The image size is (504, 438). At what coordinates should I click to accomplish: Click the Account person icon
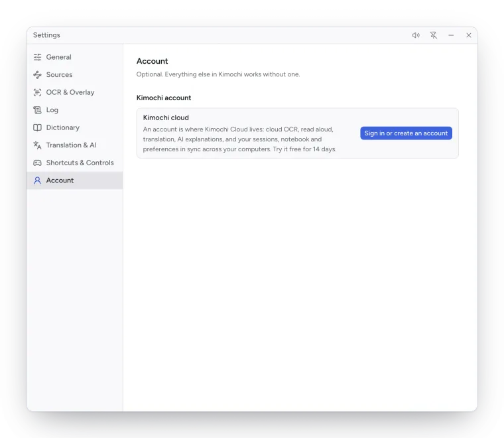pyautogui.click(x=37, y=181)
